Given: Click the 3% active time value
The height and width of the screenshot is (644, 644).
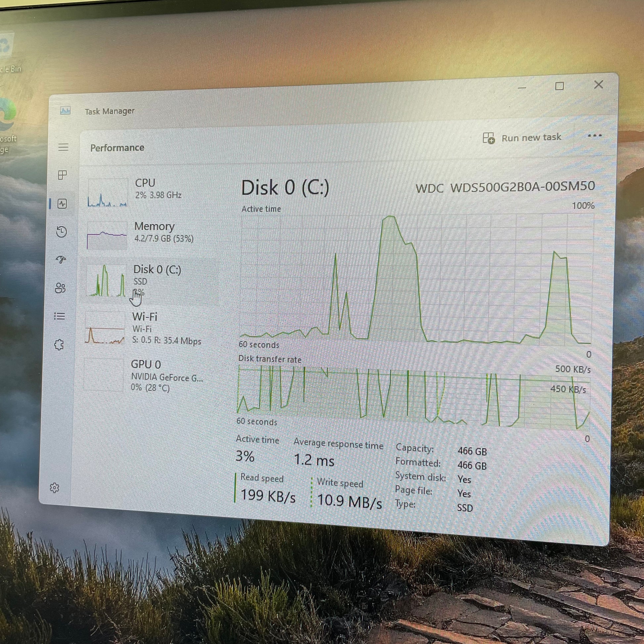Looking at the screenshot, I should point(245,456).
